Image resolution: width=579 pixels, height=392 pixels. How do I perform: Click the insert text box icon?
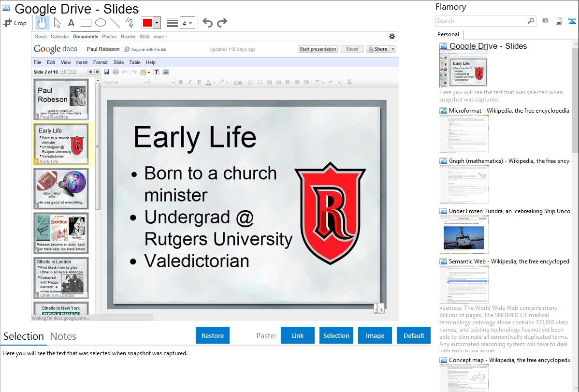156,72
